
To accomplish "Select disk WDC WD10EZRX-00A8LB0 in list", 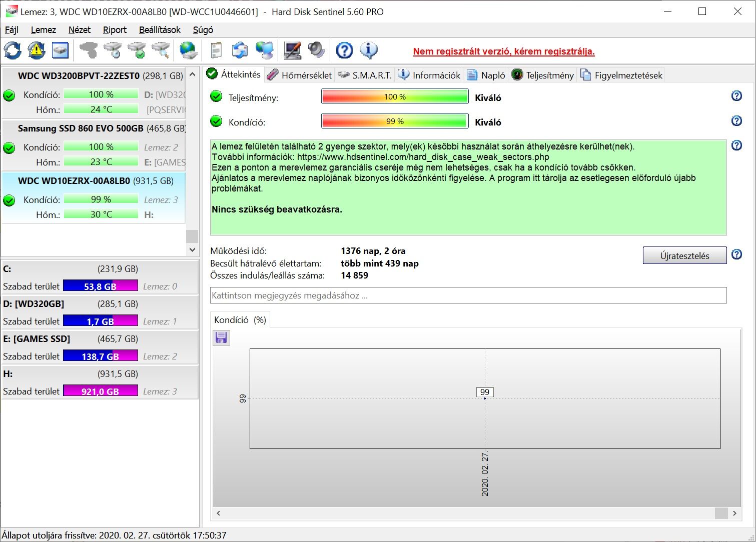I will 94,198.
